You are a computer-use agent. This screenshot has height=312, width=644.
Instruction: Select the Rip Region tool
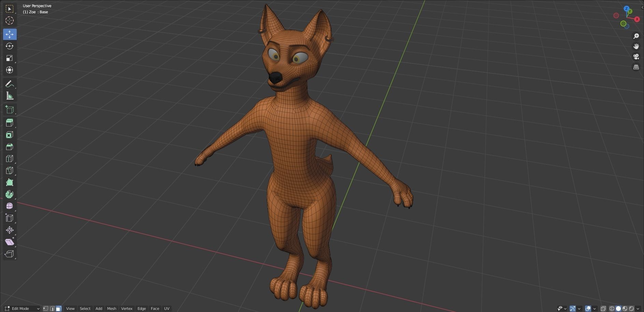point(10,254)
